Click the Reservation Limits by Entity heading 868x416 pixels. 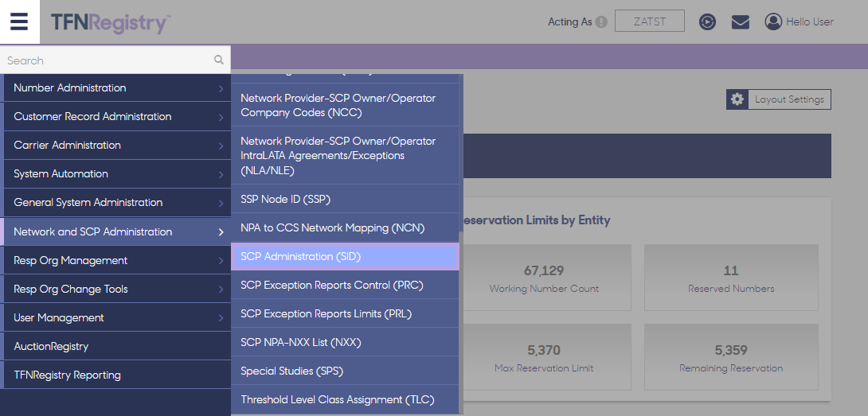pyautogui.click(x=536, y=220)
